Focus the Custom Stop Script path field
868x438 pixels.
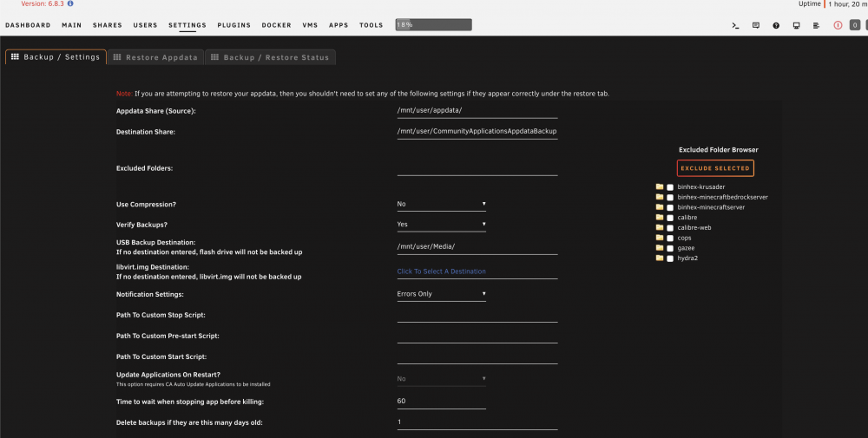[x=477, y=315]
